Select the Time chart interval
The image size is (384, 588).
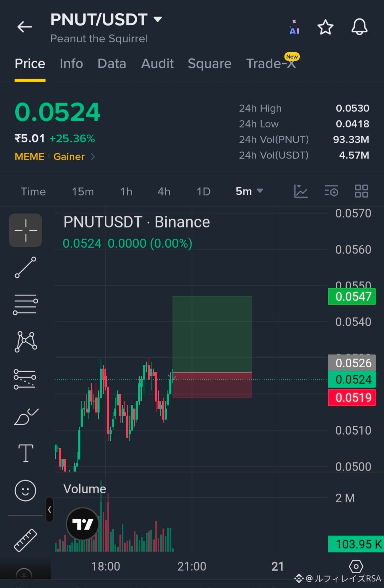[33, 191]
